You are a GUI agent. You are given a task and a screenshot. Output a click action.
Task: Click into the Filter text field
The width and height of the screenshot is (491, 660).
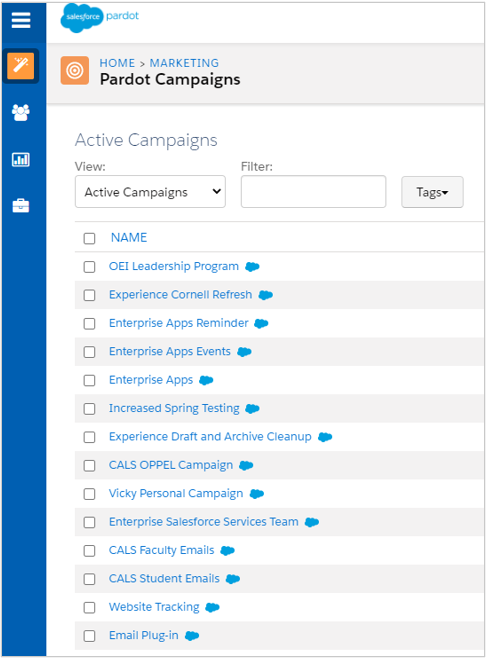(313, 192)
